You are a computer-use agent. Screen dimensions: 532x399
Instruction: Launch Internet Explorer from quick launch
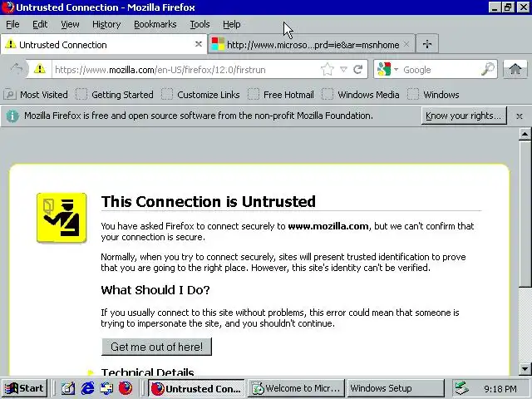[87, 388]
